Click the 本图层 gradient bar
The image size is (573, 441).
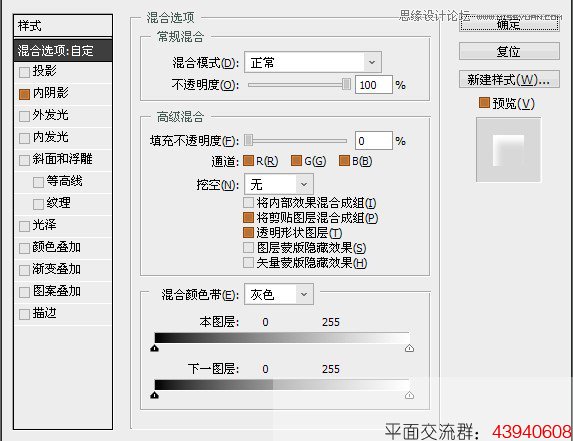(x=282, y=338)
